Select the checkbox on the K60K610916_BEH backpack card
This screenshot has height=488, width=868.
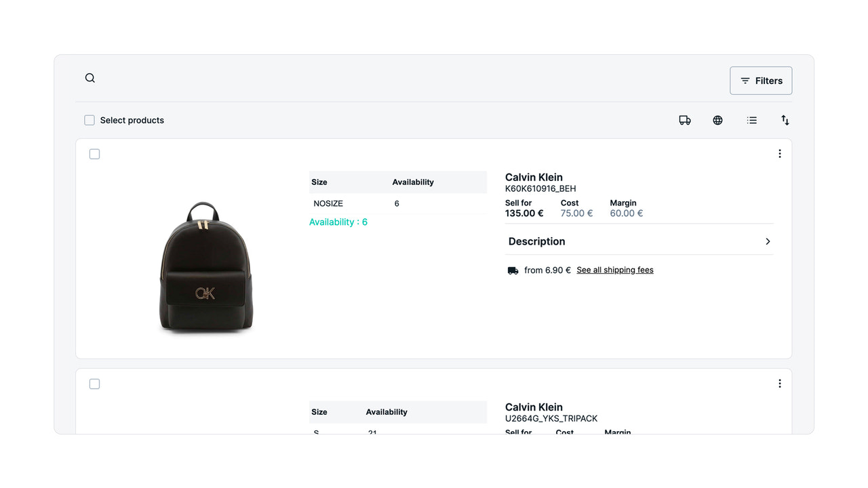tap(94, 154)
